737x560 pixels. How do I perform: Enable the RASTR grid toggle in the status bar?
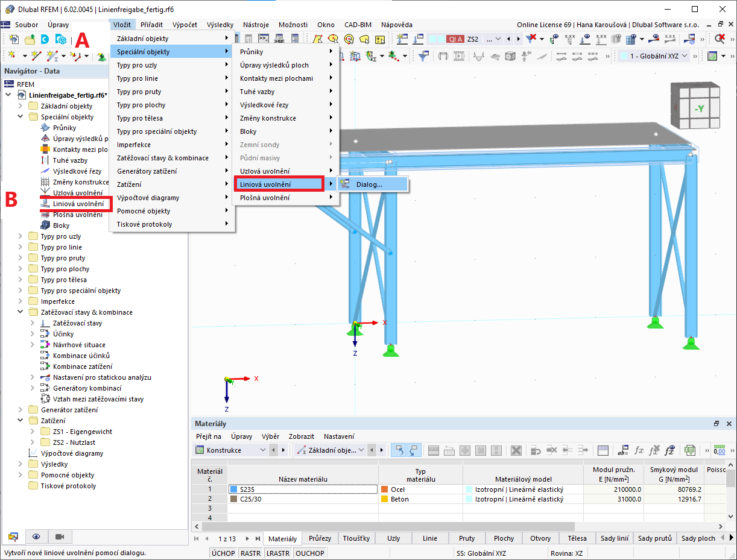coord(250,553)
